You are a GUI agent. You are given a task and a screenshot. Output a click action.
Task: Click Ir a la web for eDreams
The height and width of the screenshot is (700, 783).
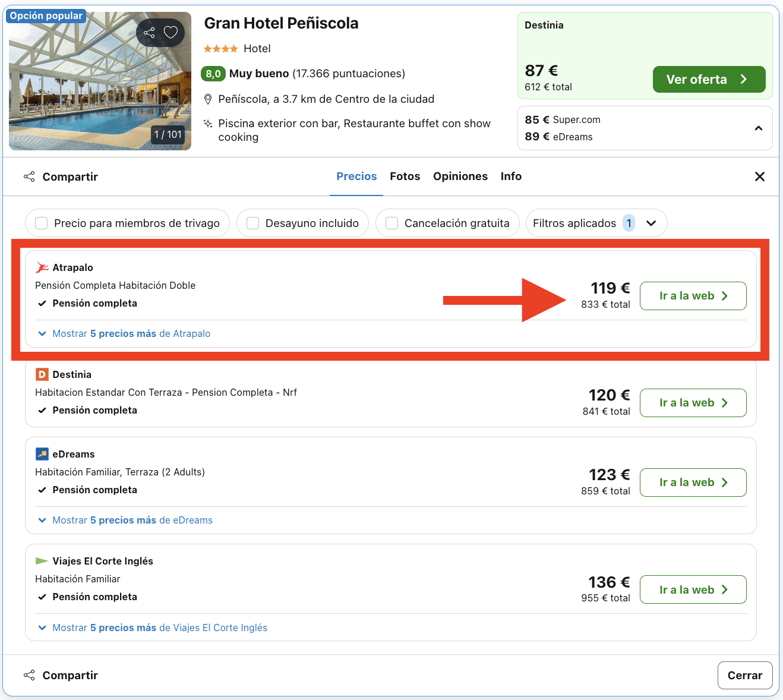(x=693, y=483)
